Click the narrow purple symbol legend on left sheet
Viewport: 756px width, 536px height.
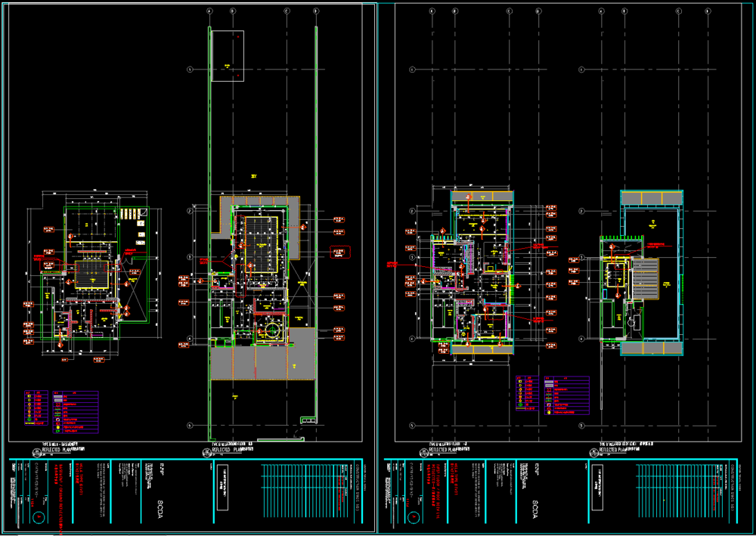coord(36,407)
